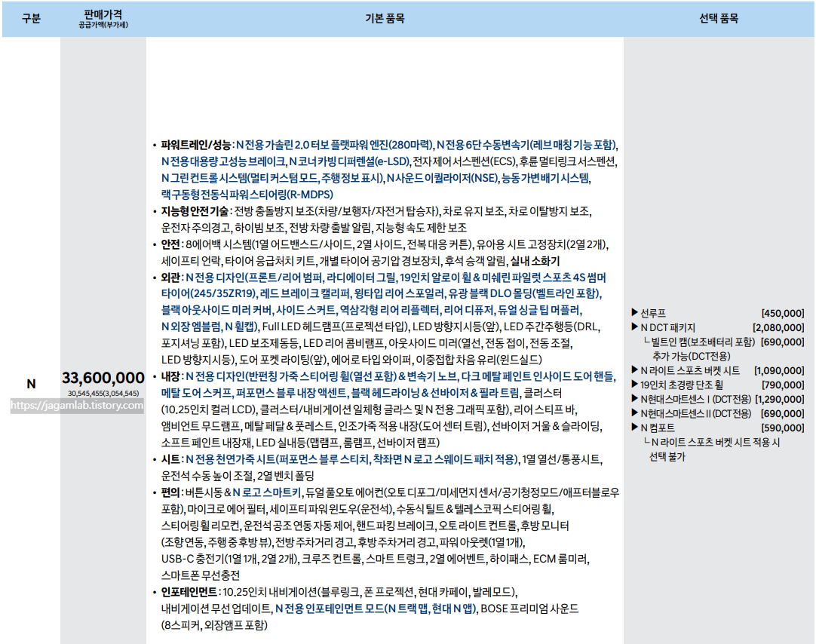
Task: Select N현대스마트센스 II (DCT전용) text
Action: click(x=696, y=413)
